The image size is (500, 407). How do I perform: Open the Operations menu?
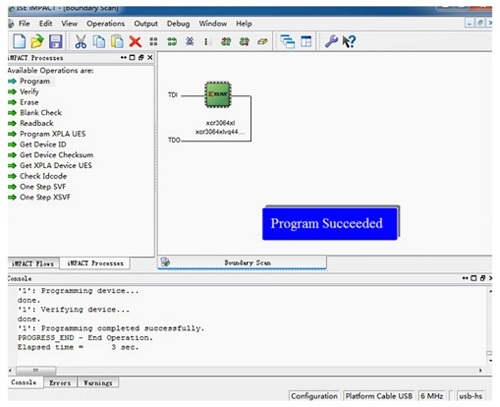click(x=105, y=24)
